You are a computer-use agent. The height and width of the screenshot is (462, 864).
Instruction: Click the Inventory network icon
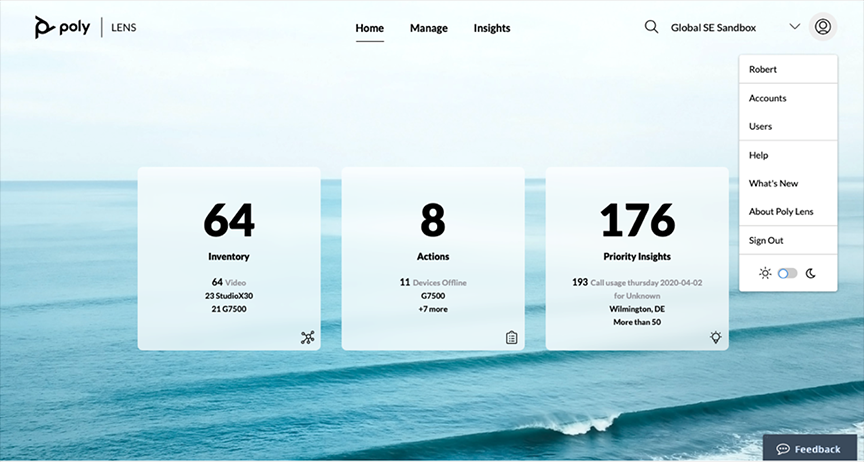[307, 337]
